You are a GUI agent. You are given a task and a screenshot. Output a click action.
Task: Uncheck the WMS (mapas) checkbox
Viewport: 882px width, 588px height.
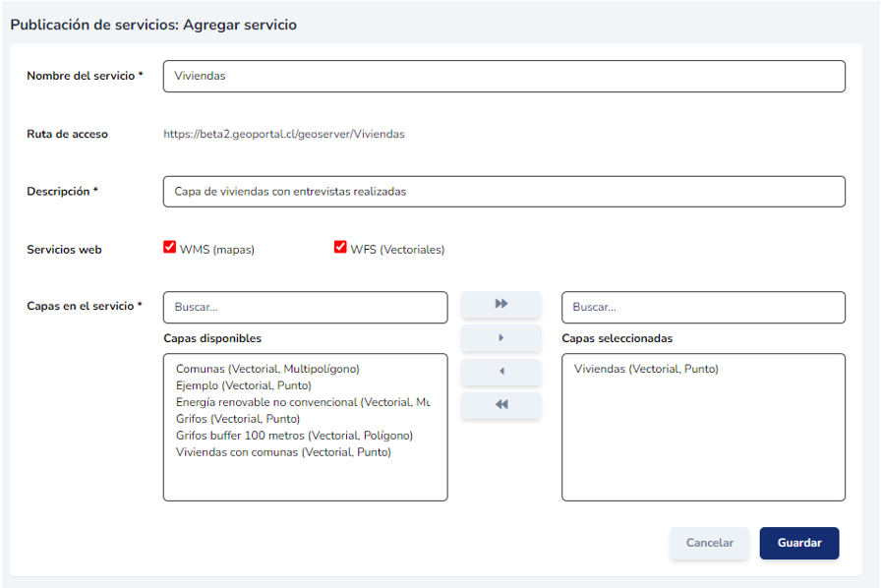coord(170,248)
